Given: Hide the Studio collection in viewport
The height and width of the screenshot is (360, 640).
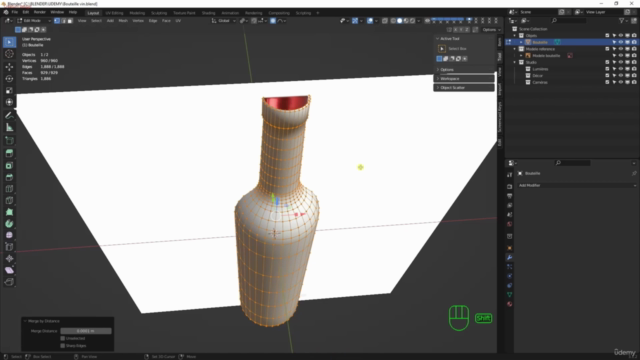Looking at the screenshot, I should tap(620, 62).
